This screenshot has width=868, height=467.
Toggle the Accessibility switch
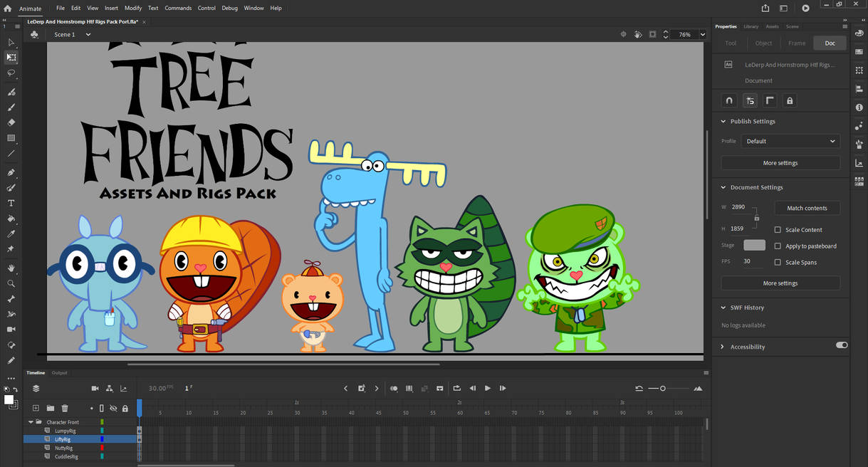pyautogui.click(x=842, y=345)
